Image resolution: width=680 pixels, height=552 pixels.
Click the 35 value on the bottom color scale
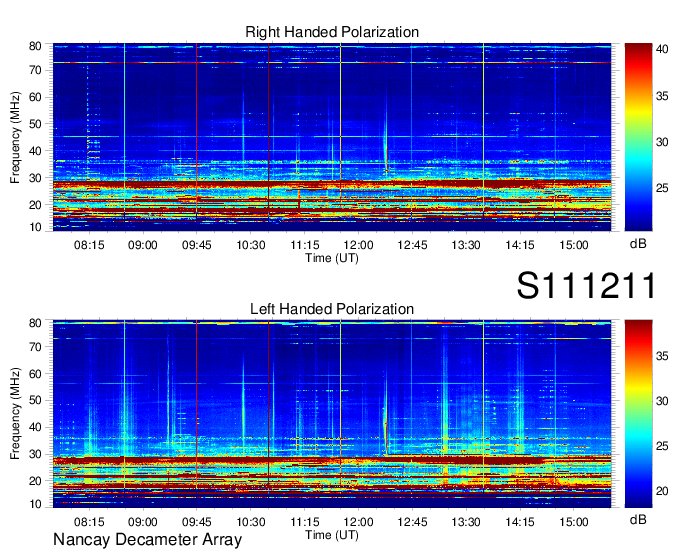click(662, 356)
